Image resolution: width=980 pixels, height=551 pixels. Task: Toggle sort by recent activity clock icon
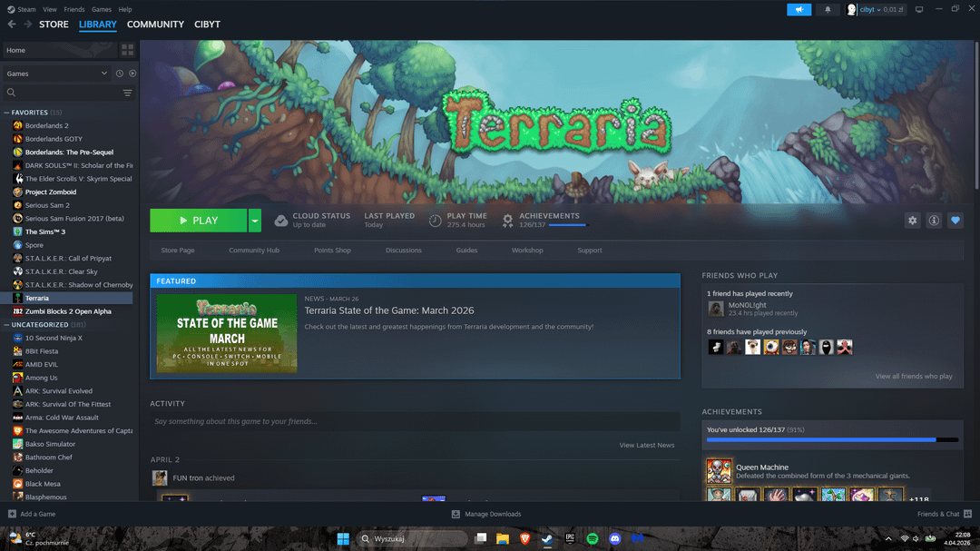coord(119,74)
